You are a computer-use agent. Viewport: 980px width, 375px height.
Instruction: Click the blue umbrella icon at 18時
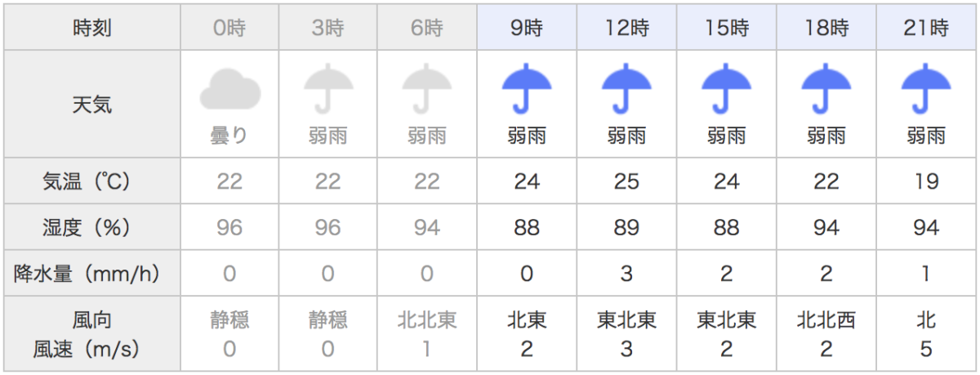tap(826, 90)
